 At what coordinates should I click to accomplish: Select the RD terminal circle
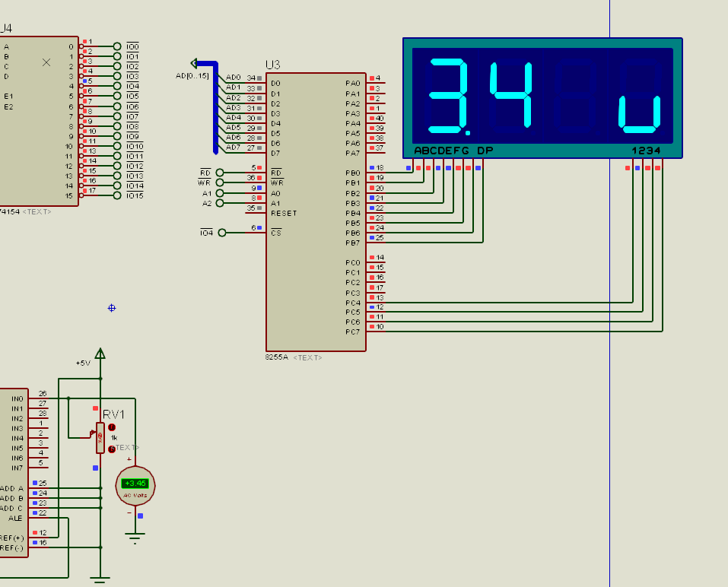coord(220,173)
